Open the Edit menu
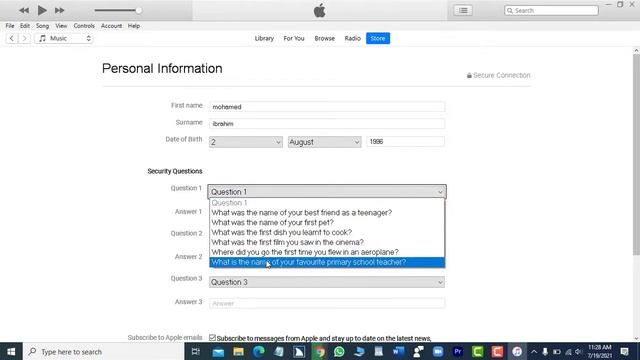640x360 pixels. click(25, 26)
